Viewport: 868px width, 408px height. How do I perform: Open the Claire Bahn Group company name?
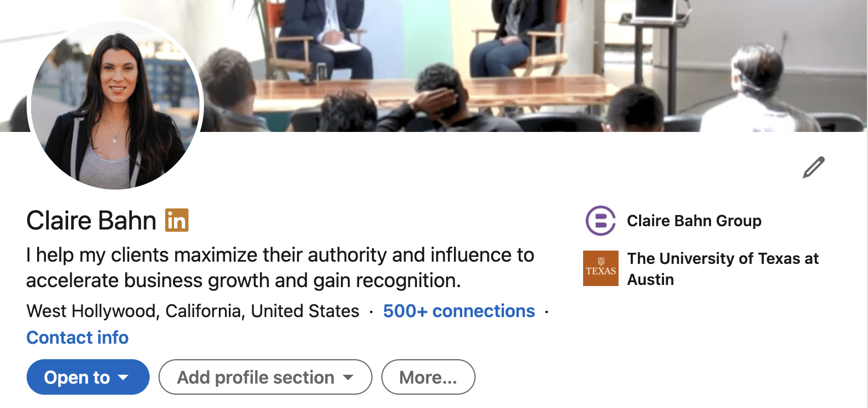coord(694,221)
